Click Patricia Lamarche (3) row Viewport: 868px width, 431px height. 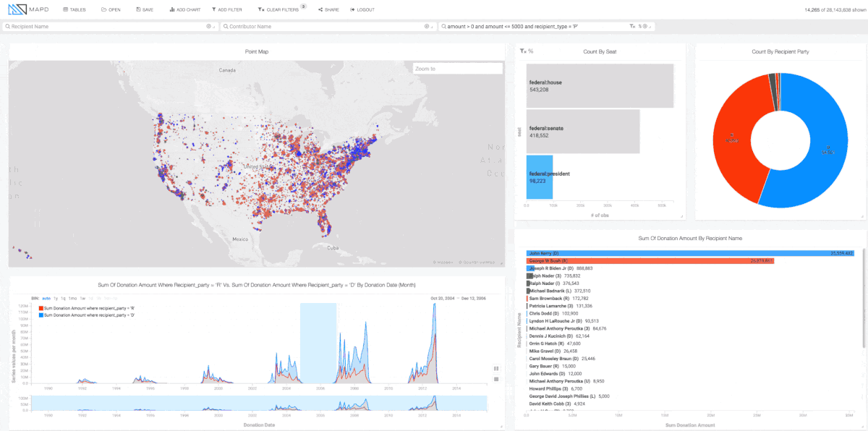[x=558, y=306]
